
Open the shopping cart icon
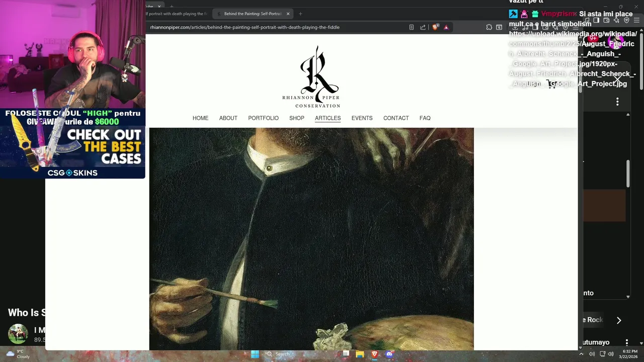click(552, 84)
